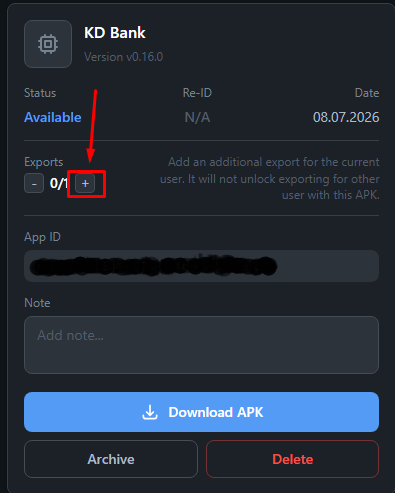The height and width of the screenshot is (493, 395).
Task: Click the blue Available status
Action: [x=53, y=117]
